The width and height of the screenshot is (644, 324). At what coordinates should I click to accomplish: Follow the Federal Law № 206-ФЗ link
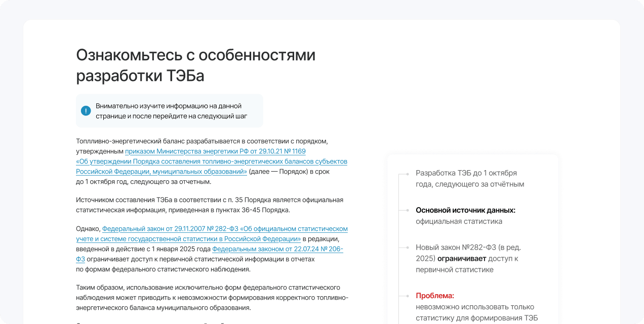coord(277,249)
